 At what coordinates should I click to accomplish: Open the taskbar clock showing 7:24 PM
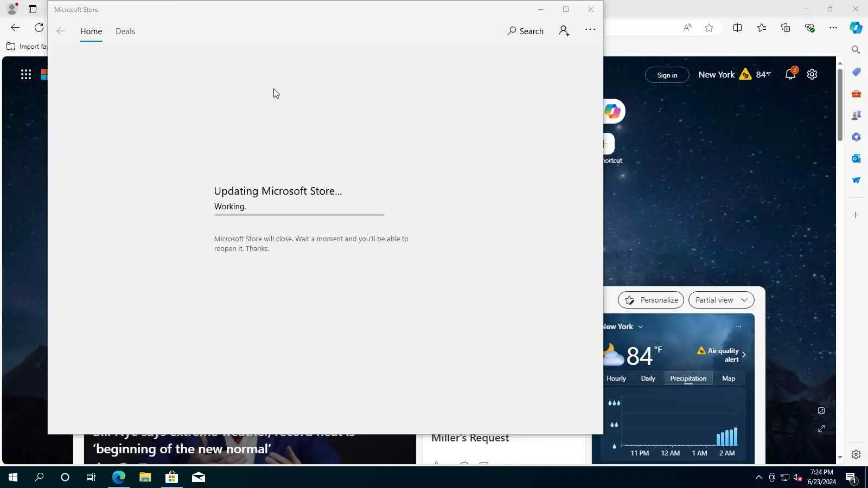821,477
